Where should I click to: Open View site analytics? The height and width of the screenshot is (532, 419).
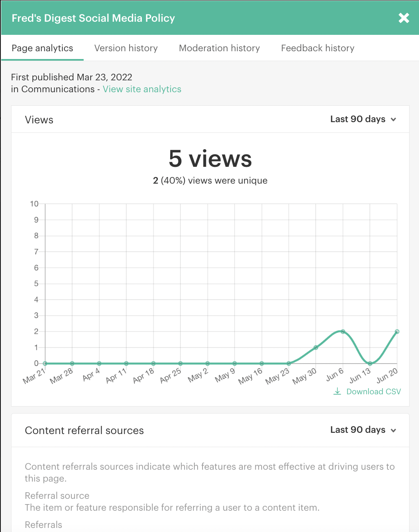pyautogui.click(x=142, y=89)
